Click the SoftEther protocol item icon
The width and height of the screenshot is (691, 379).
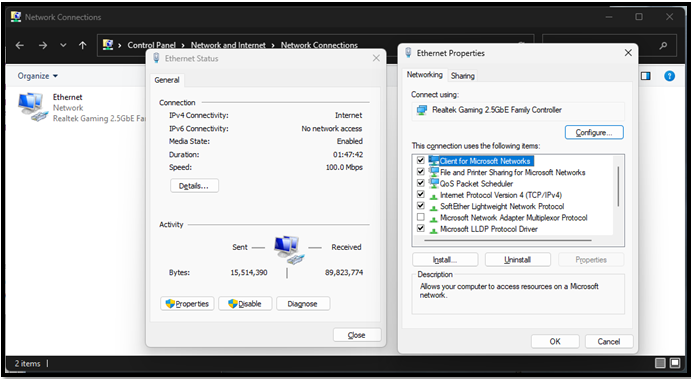coord(434,207)
